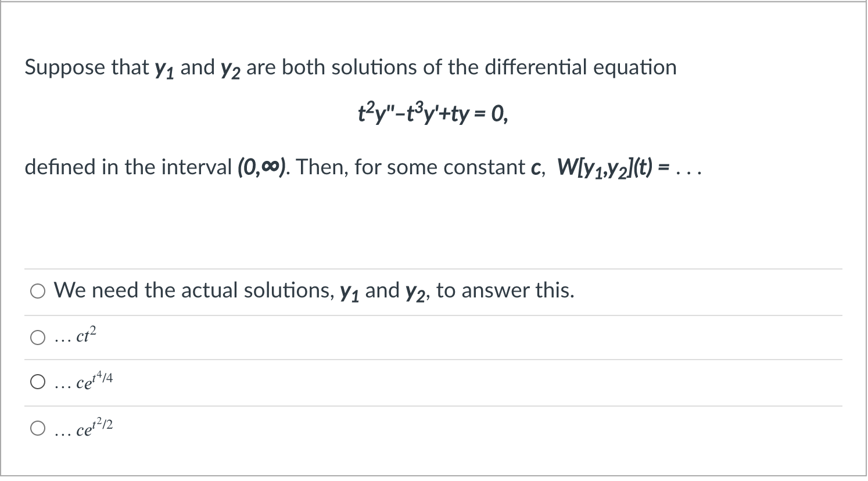
Task: Click the interval text (0,∞)
Action: point(263,167)
